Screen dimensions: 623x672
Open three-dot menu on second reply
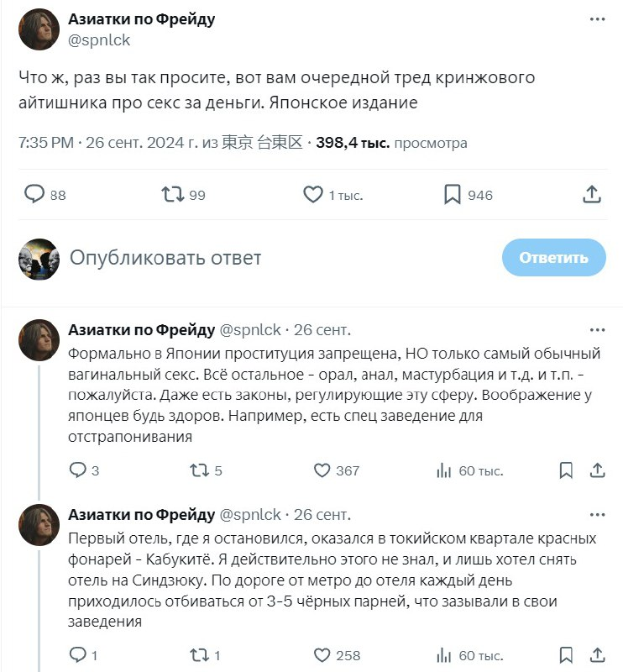[x=597, y=515]
